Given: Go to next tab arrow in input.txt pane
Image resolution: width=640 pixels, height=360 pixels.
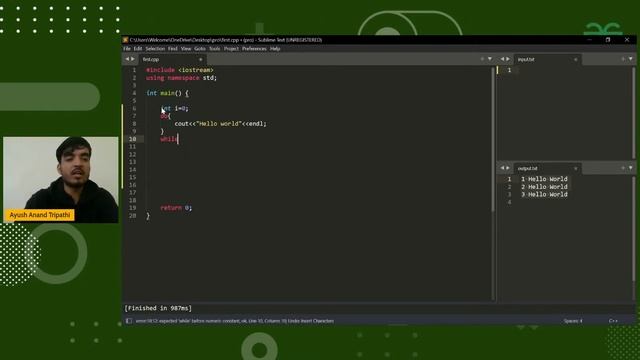Looking at the screenshot, I should click(x=508, y=59).
